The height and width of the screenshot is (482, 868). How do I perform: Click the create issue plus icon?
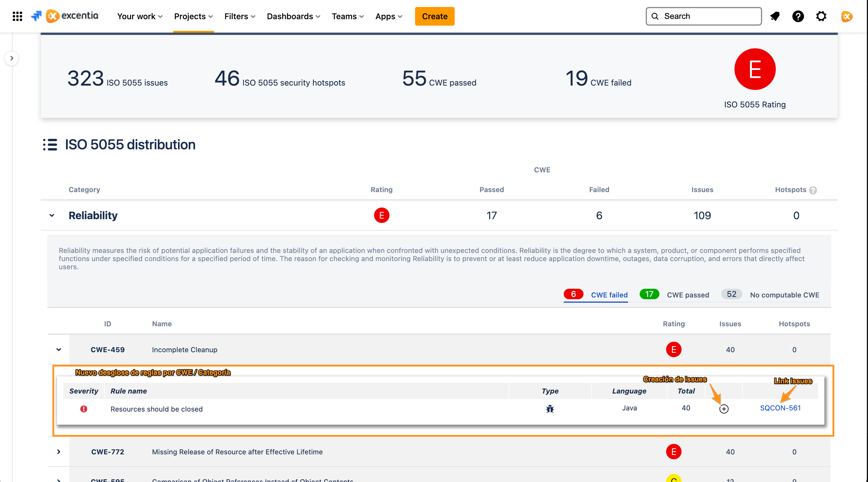[724, 409]
